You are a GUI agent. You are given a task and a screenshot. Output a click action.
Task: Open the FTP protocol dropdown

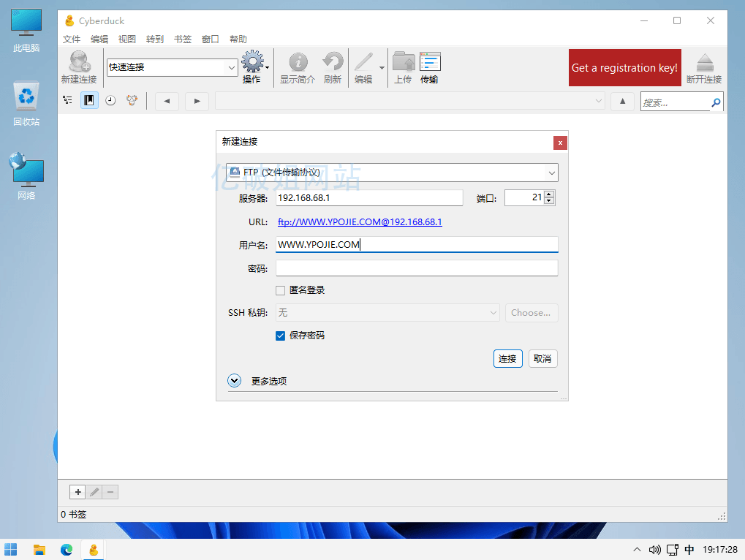click(392, 173)
